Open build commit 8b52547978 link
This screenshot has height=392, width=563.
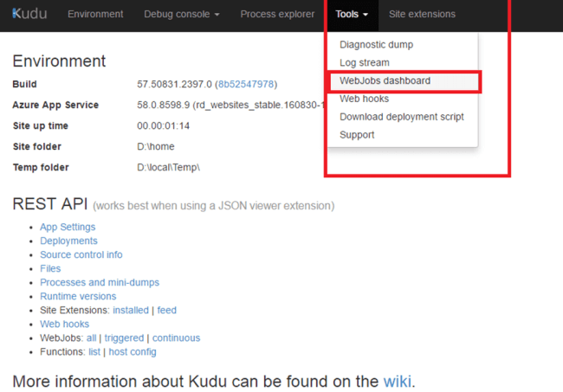tap(246, 85)
